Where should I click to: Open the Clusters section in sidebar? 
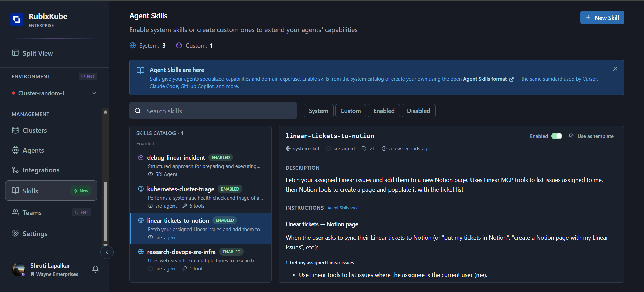click(35, 130)
